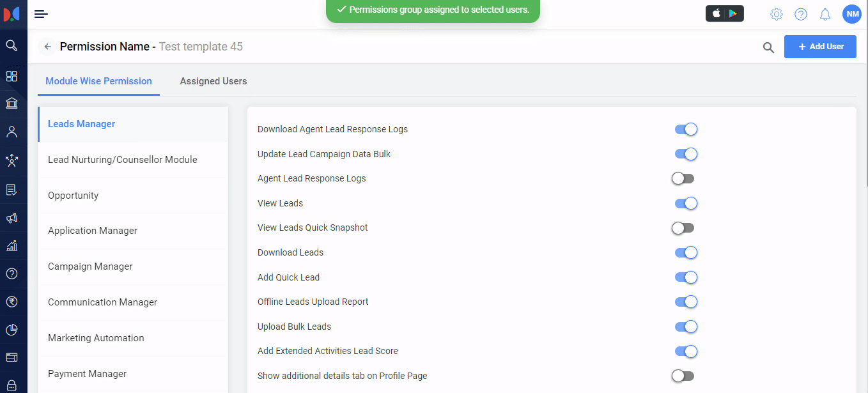Open the modules grid icon in the sidebar
The height and width of the screenshot is (393, 868).
tap(13, 76)
